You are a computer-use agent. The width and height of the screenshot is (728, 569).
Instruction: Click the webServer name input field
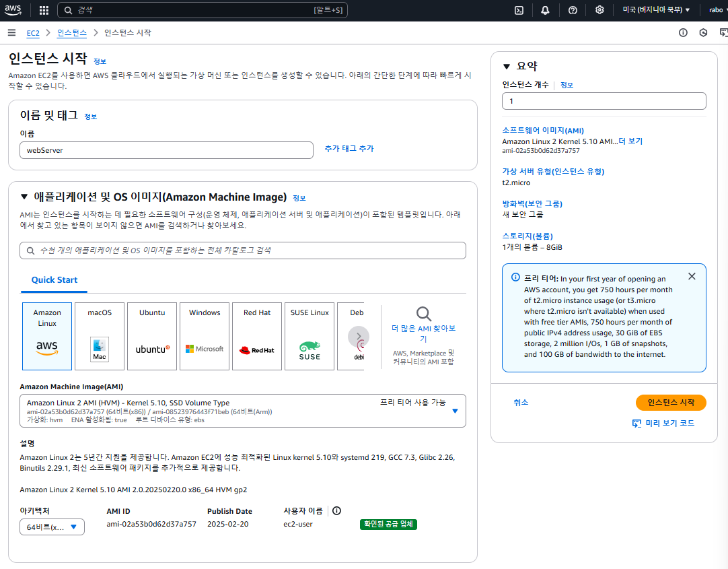[166, 150]
